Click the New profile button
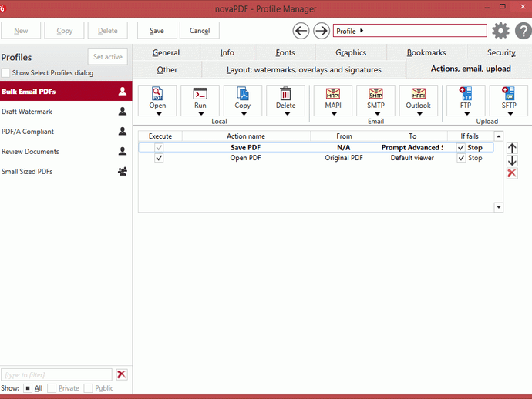The height and width of the screenshot is (399, 532). point(21,31)
